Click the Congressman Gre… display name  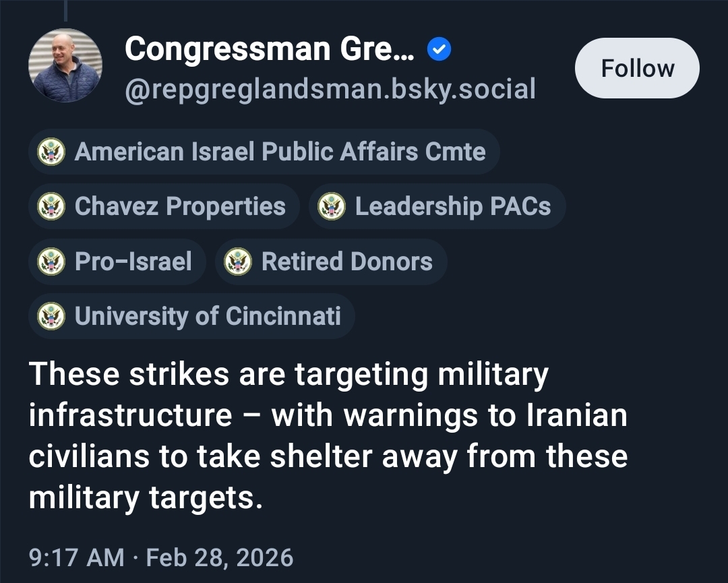pyautogui.click(x=270, y=50)
